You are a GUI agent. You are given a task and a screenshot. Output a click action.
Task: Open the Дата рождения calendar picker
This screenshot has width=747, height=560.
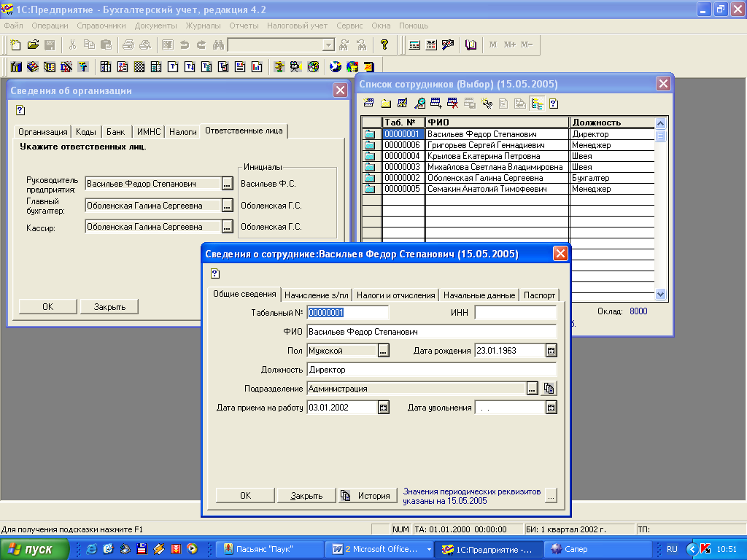pyautogui.click(x=551, y=351)
